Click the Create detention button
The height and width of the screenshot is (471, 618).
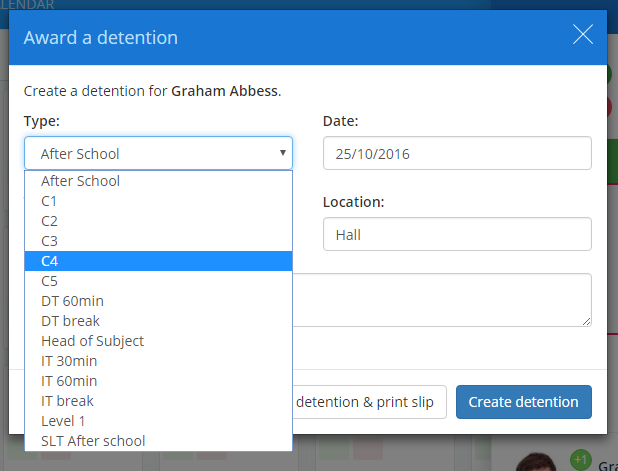(x=524, y=402)
